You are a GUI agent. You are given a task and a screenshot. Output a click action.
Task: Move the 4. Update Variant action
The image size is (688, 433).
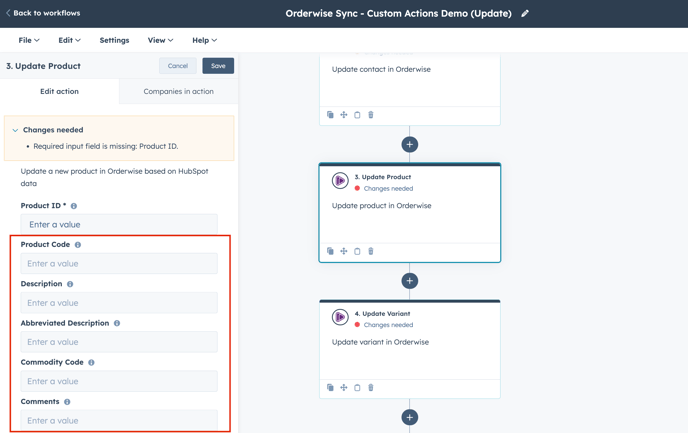[344, 388]
